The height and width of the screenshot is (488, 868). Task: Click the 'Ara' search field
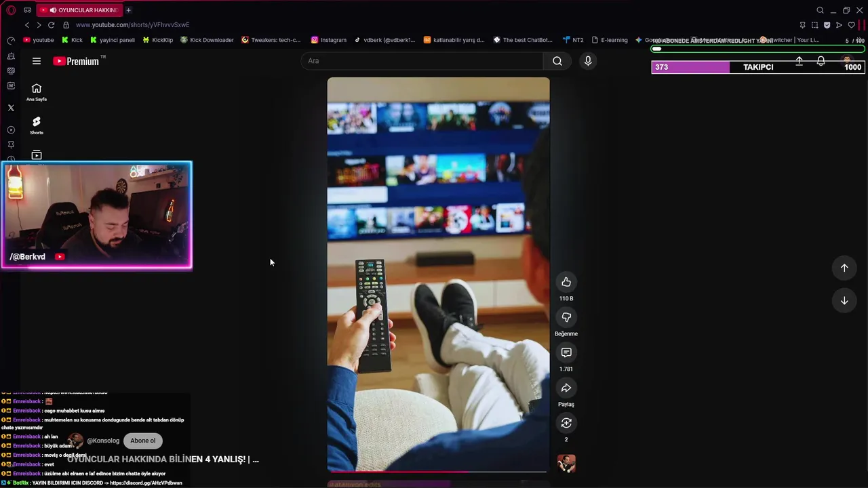tap(422, 61)
